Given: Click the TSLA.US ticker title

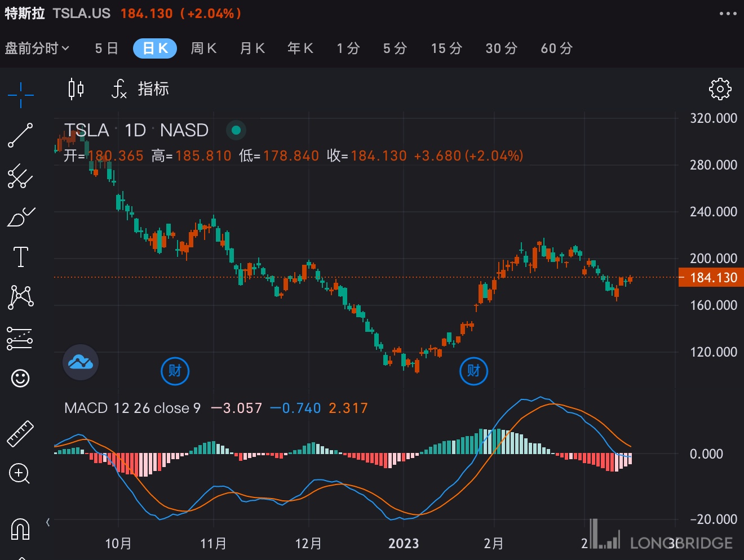Looking at the screenshot, I should tap(82, 14).
